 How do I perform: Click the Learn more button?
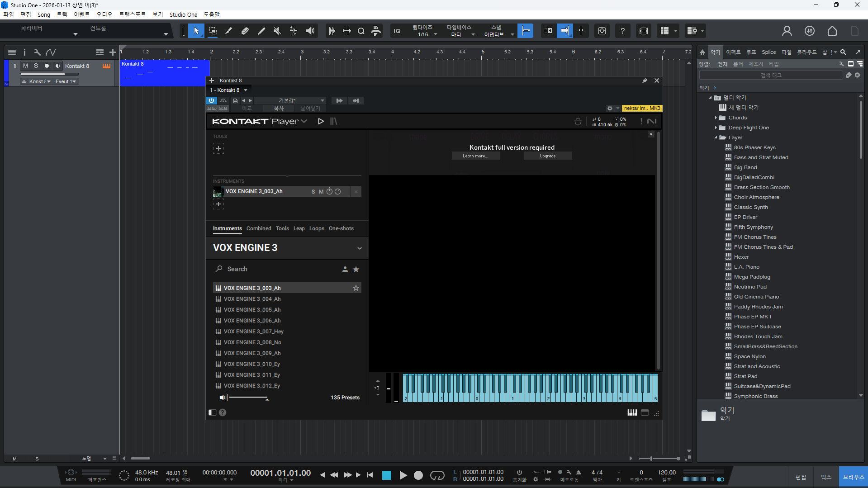pos(475,156)
